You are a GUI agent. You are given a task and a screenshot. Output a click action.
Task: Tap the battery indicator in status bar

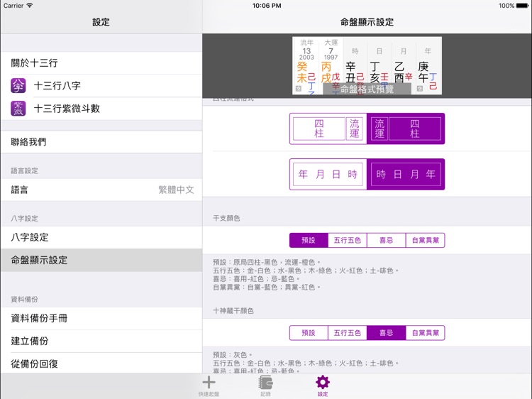click(x=522, y=6)
